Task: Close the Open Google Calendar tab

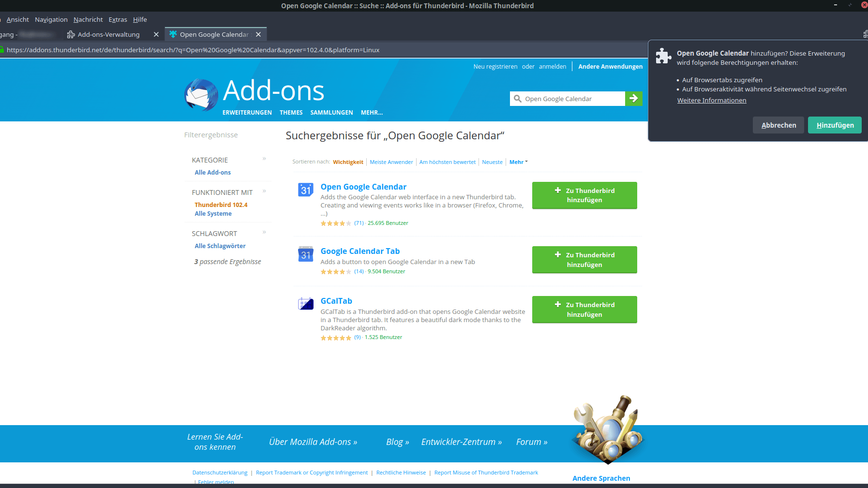Action: coord(258,34)
